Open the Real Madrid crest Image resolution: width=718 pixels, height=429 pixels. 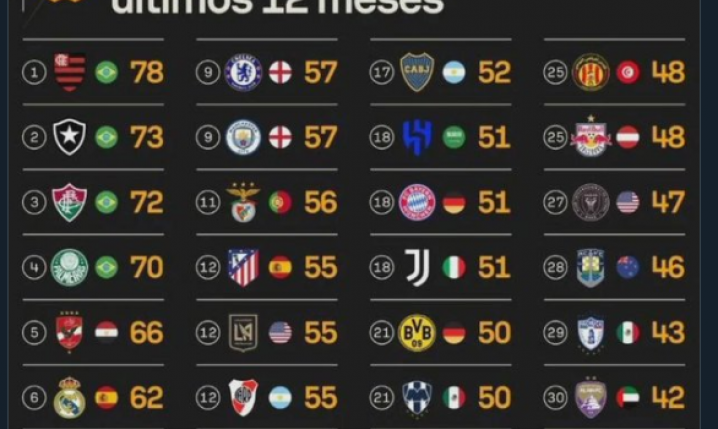(69, 397)
